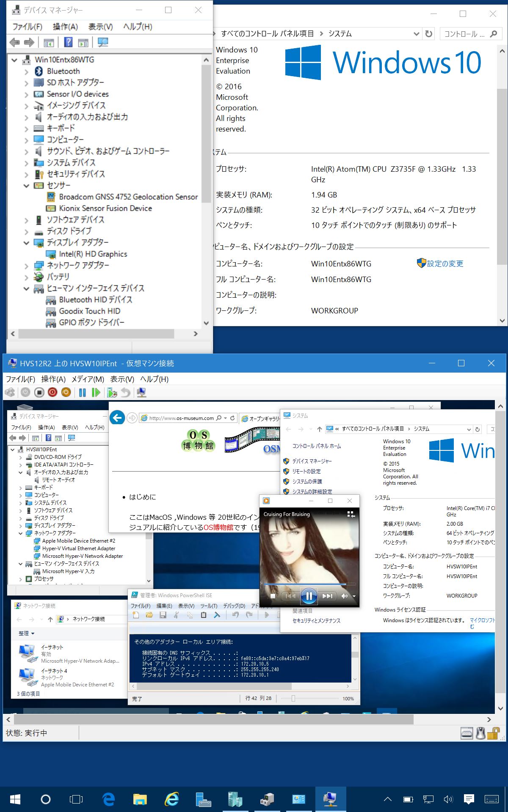Click VM Internet Explorer address bar
508x812 pixels.
pyautogui.click(x=188, y=418)
